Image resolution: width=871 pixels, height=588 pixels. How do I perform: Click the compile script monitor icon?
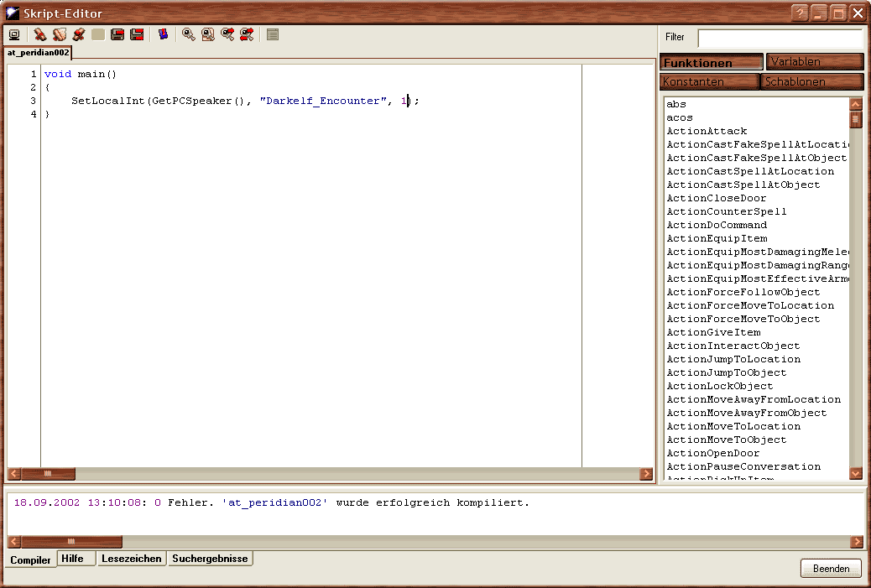click(x=14, y=35)
